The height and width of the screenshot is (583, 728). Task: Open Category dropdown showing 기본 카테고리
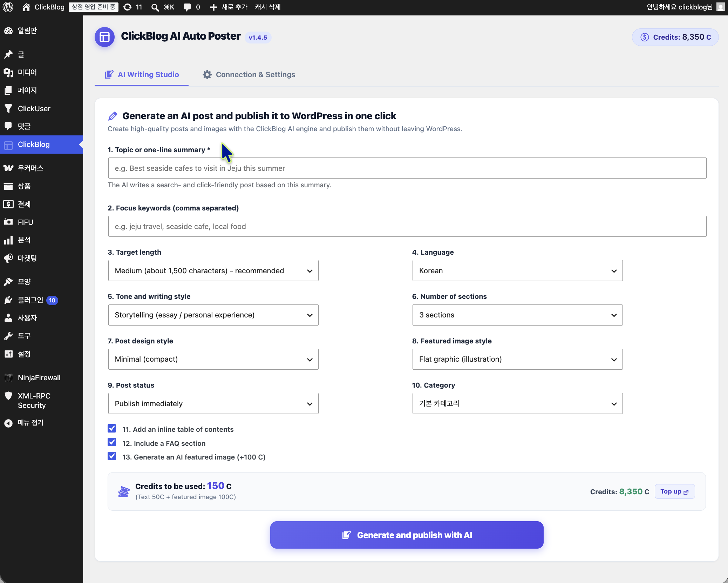[517, 403]
